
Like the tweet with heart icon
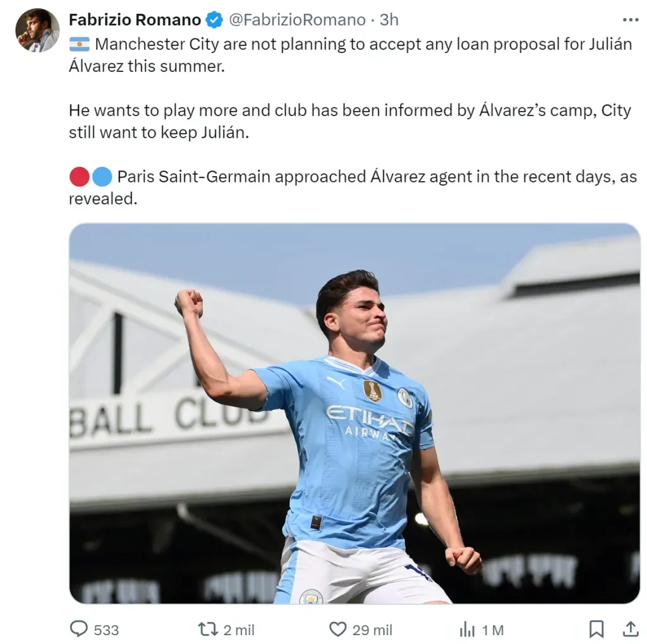tap(337, 629)
